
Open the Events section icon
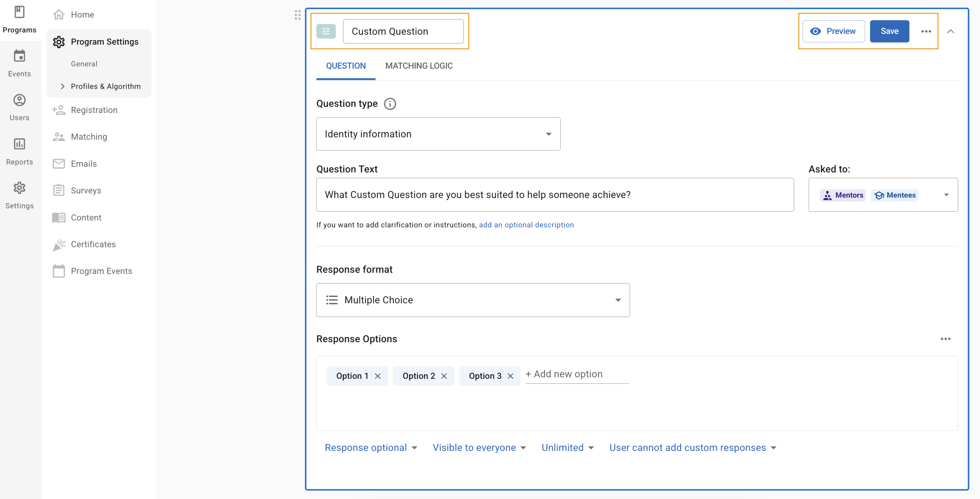(19, 56)
